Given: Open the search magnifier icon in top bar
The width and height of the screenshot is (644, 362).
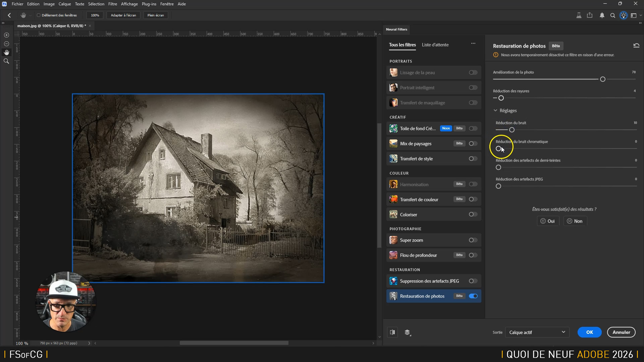Looking at the screenshot, I should coord(612,15).
